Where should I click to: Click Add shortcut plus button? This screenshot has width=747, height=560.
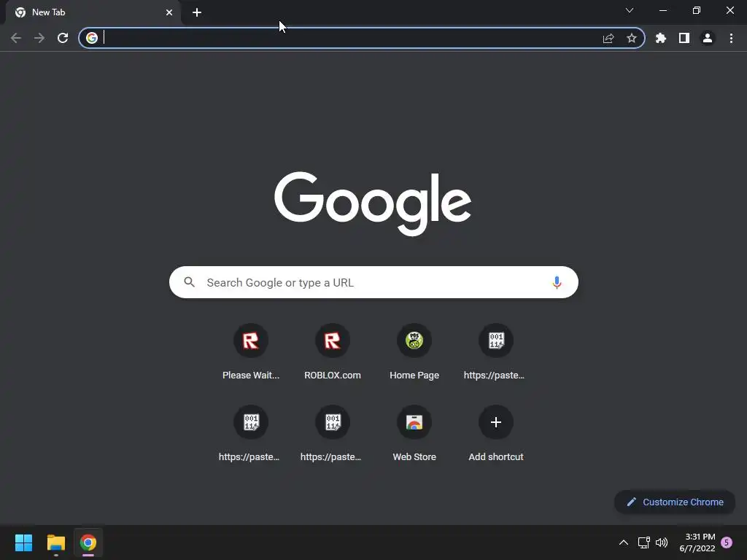coord(496,422)
